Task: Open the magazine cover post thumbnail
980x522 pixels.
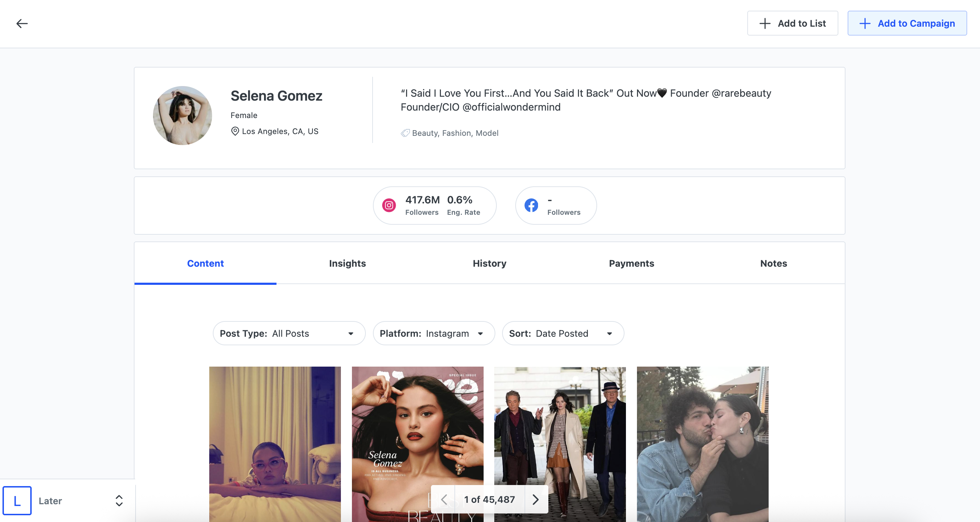Action: pos(417,426)
